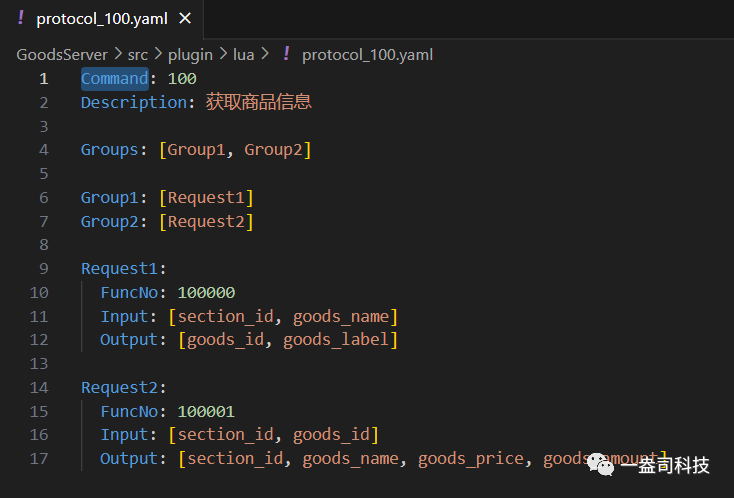Click the Groups key on line 4

[x=110, y=150]
